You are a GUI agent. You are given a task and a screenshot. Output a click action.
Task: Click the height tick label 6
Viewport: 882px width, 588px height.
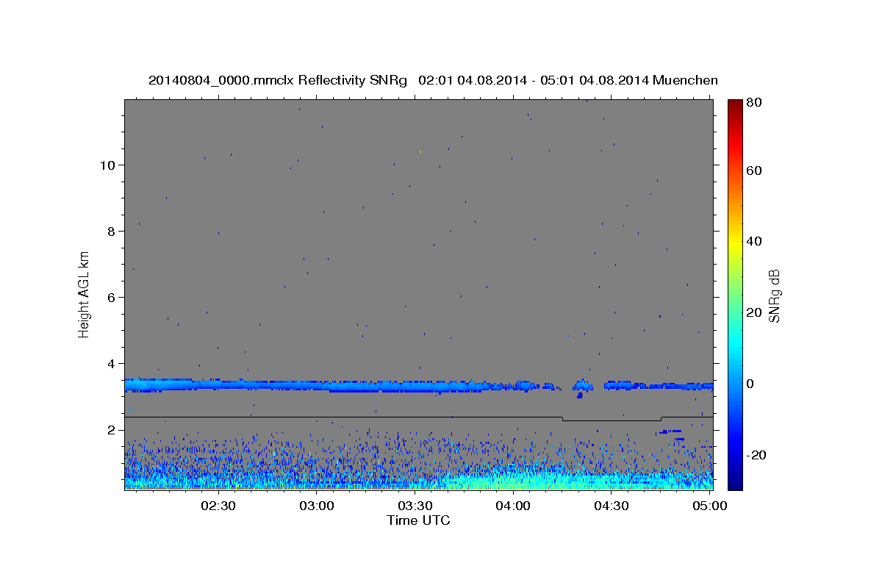click(110, 297)
